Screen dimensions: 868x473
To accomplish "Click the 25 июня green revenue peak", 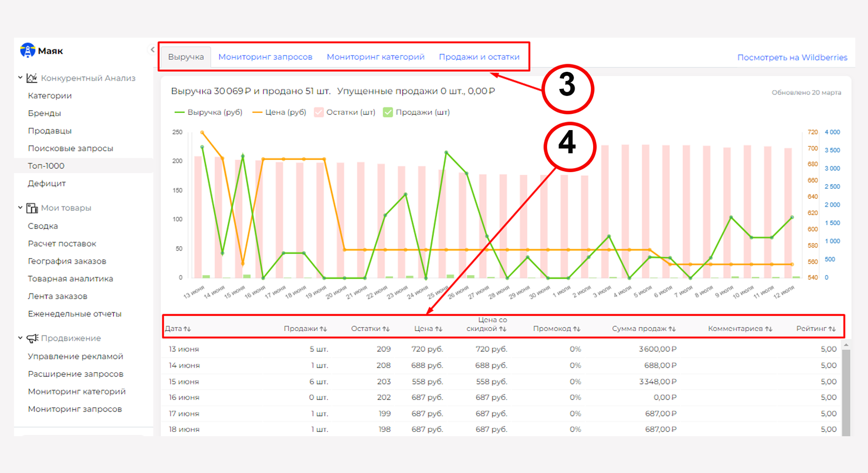I will 446,152.
